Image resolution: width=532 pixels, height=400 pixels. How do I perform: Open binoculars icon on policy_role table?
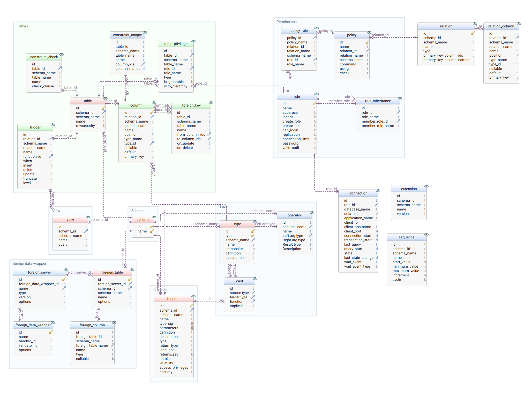pos(317,28)
